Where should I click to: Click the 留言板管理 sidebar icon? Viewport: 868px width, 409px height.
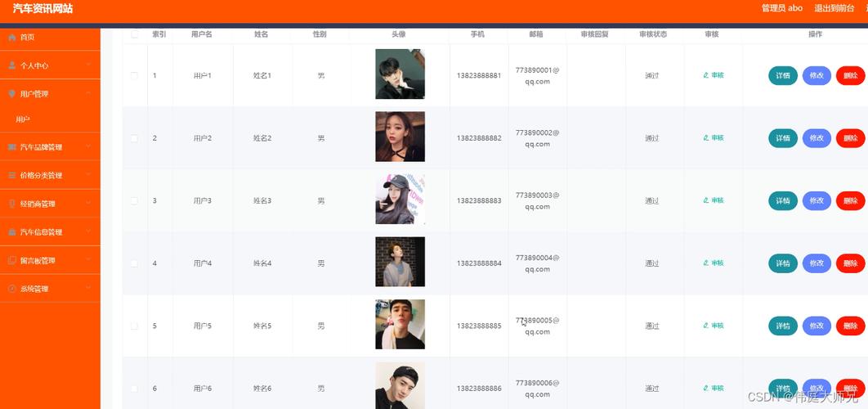tap(12, 260)
